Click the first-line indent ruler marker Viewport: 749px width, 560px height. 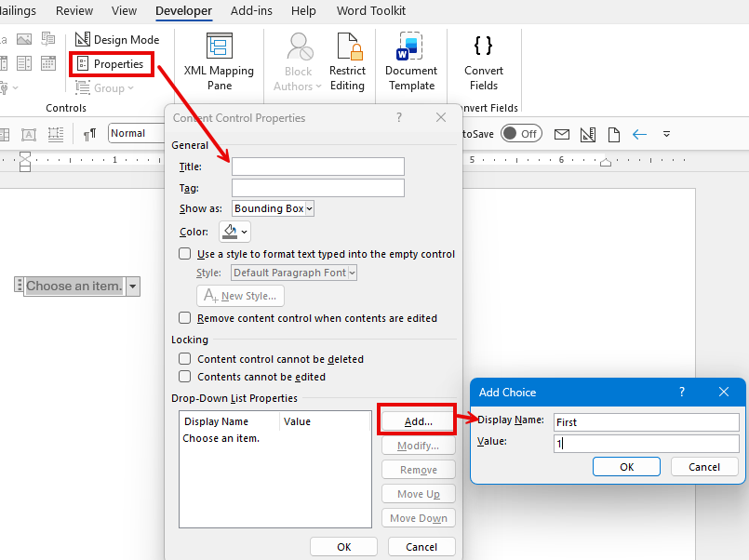[25, 156]
